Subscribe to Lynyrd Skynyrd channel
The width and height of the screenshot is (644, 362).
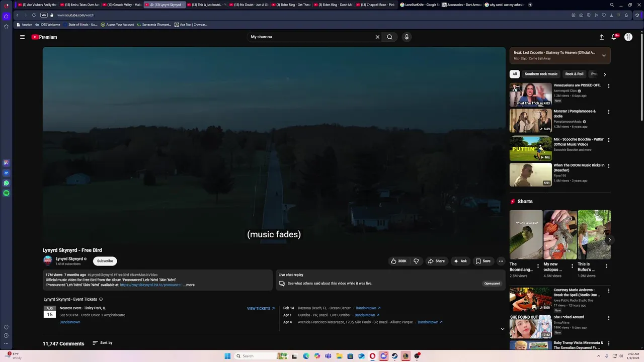[105, 261]
